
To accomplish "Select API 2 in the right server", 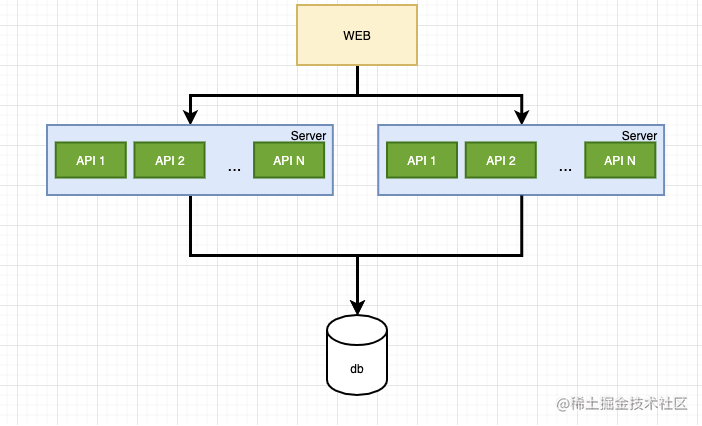I will click(x=500, y=160).
